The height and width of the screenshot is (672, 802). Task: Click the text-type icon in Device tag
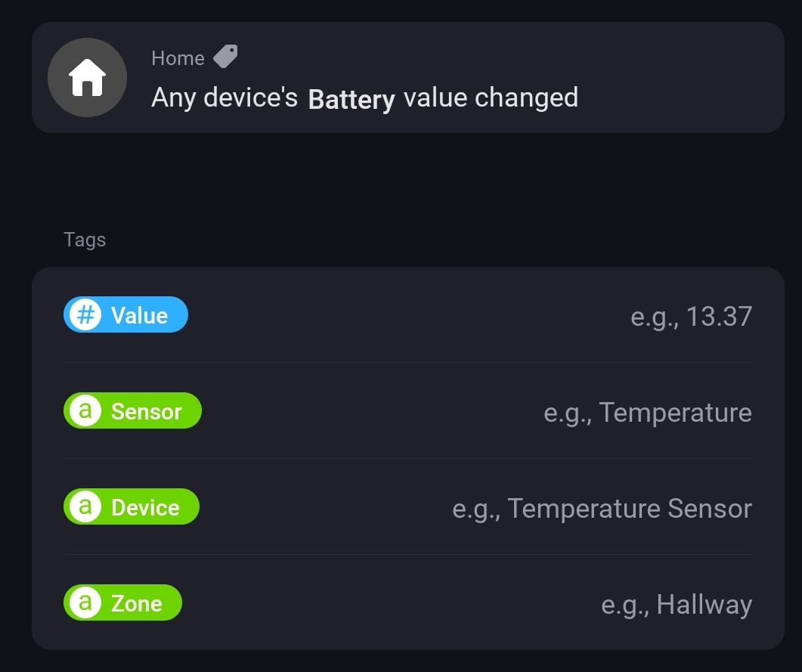[x=85, y=506]
